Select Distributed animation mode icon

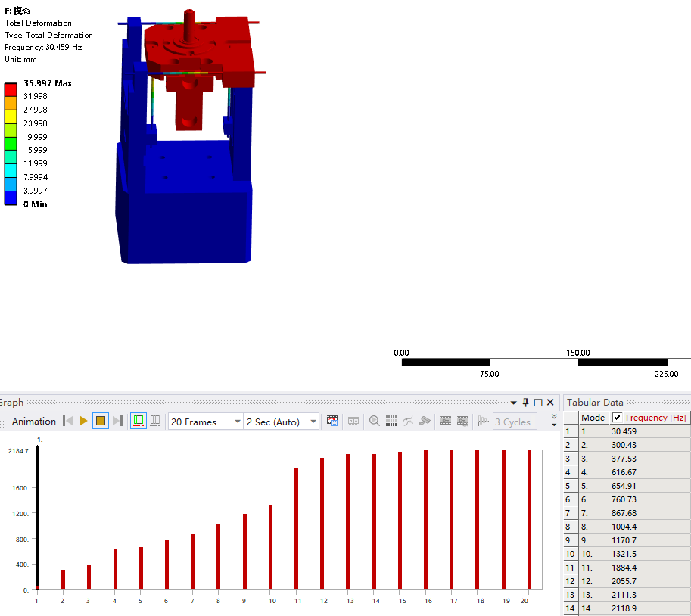tap(139, 422)
